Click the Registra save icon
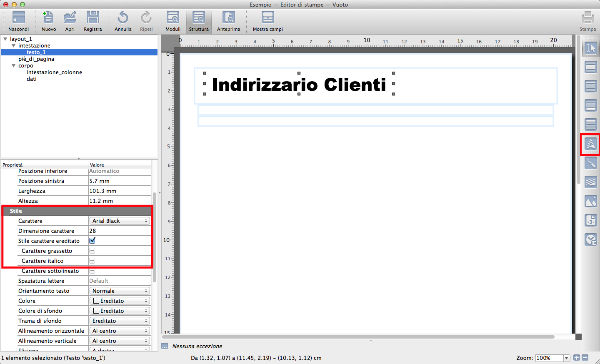600x364 pixels. point(92,18)
